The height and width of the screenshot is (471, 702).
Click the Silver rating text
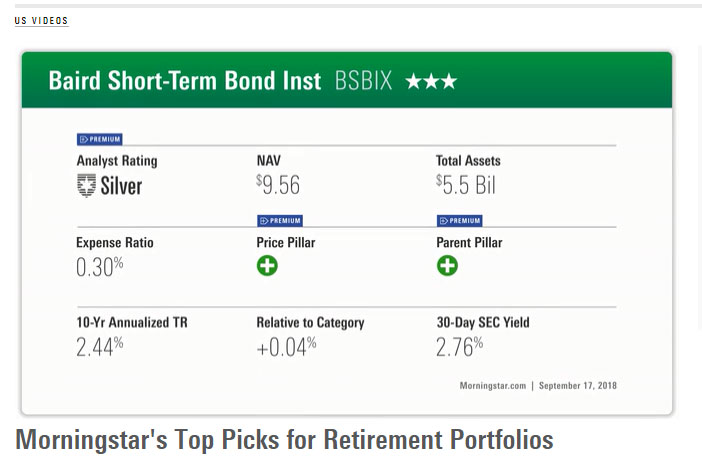click(x=121, y=185)
